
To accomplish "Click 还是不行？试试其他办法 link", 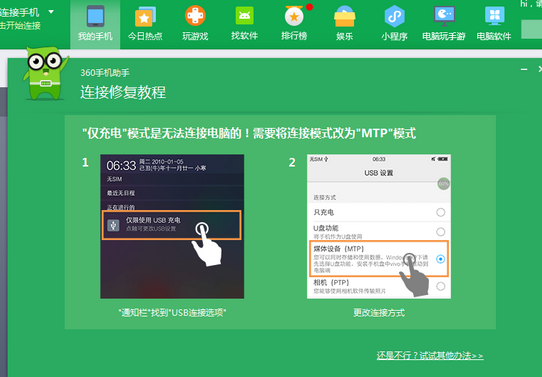I will click(x=430, y=356).
